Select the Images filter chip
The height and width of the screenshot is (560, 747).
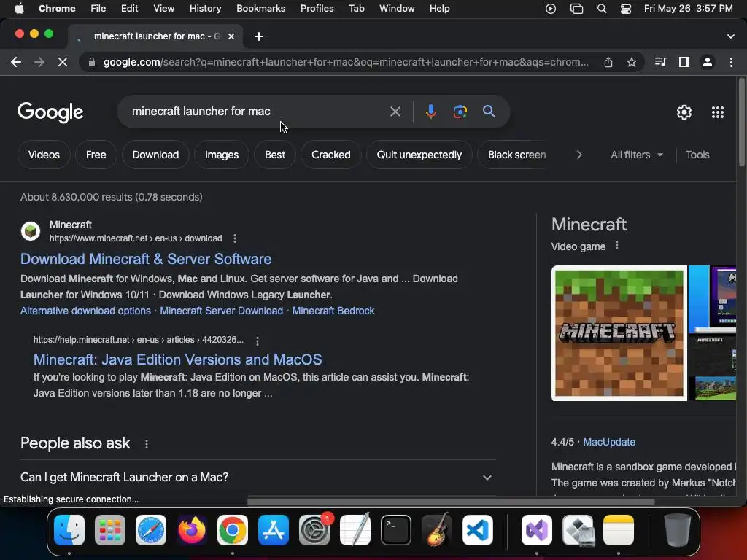tap(222, 155)
